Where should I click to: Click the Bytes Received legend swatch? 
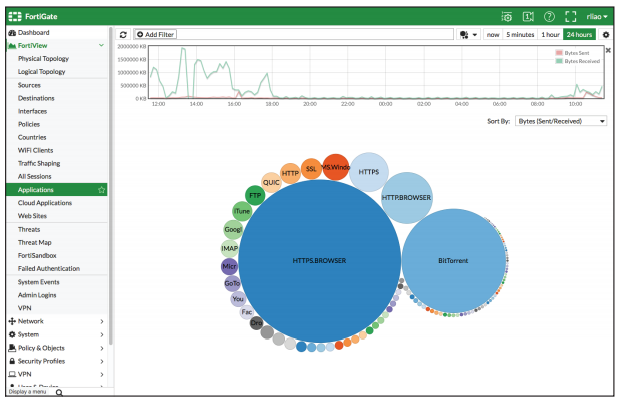tap(559, 61)
